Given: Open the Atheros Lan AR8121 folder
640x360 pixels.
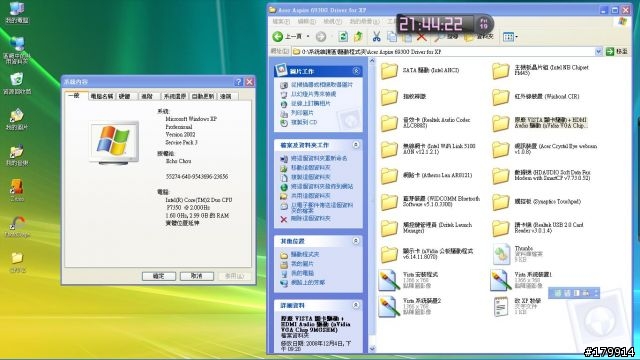Looking at the screenshot, I should [x=426, y=176].
